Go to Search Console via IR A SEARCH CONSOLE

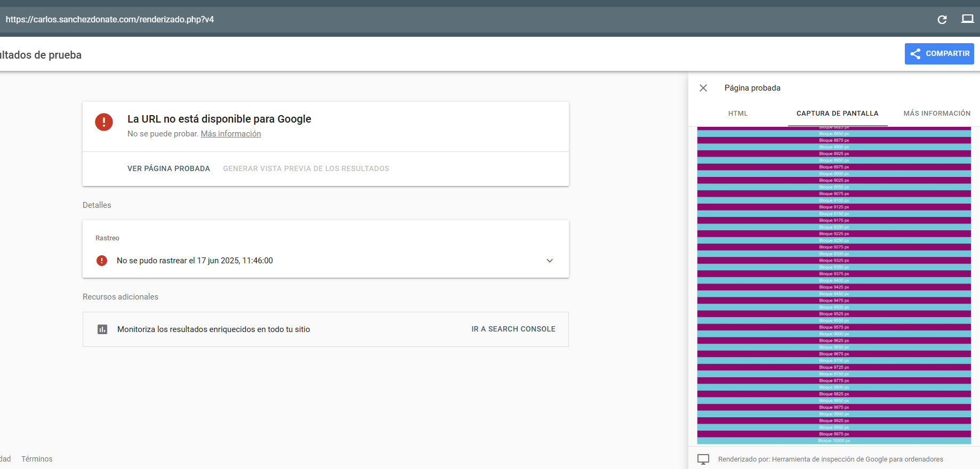click(x=513, y=329)
